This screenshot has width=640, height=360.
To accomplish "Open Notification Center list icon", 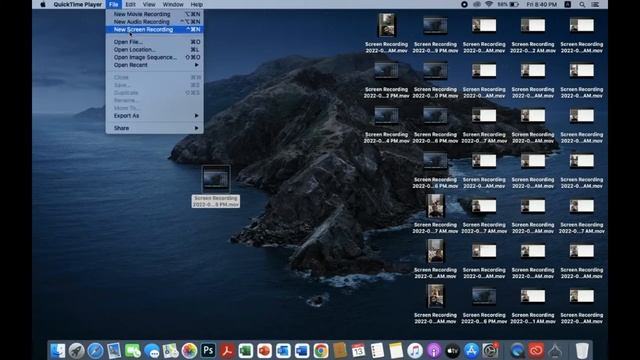I will point(595,4).
